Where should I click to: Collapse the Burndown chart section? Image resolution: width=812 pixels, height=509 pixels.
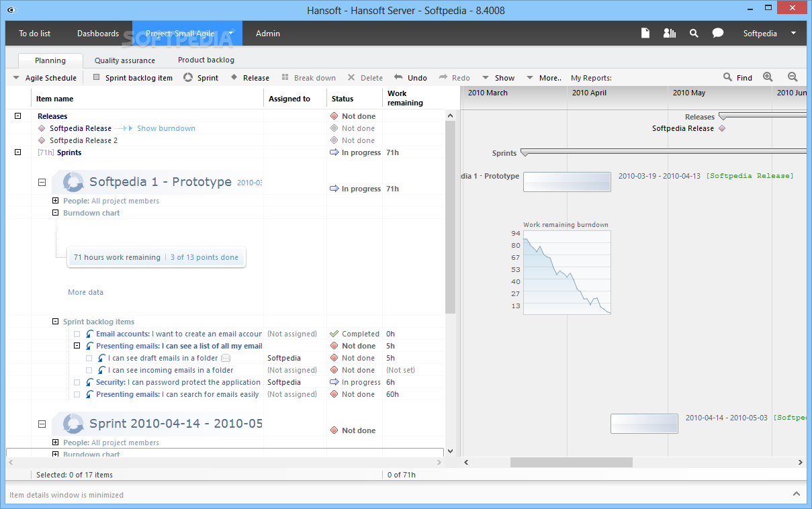(x=56, y=213)
